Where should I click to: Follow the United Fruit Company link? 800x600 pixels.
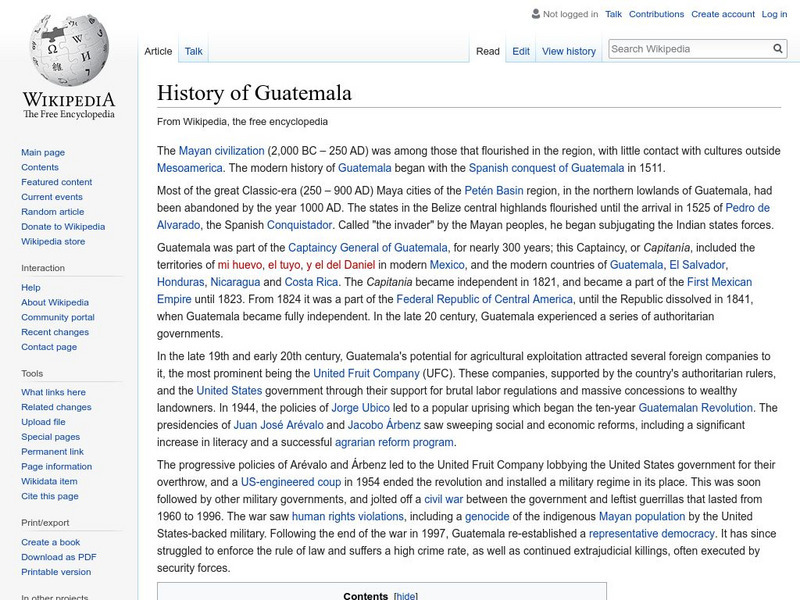click(369, 373)
